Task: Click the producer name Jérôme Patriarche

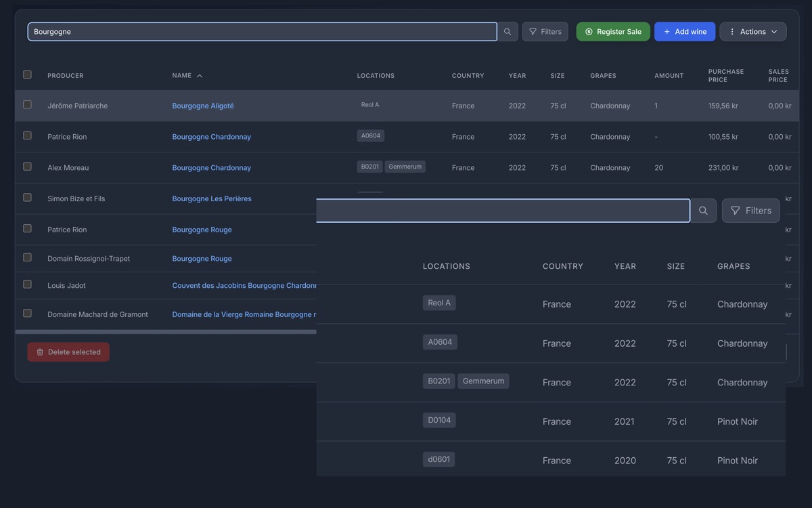Action: [x=77, y=106]
